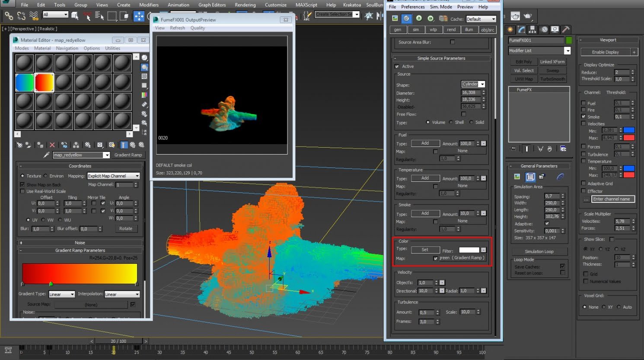644x360 pixels.
Task: Pause the running FumeFX simulation
Action: pos(430,19)
